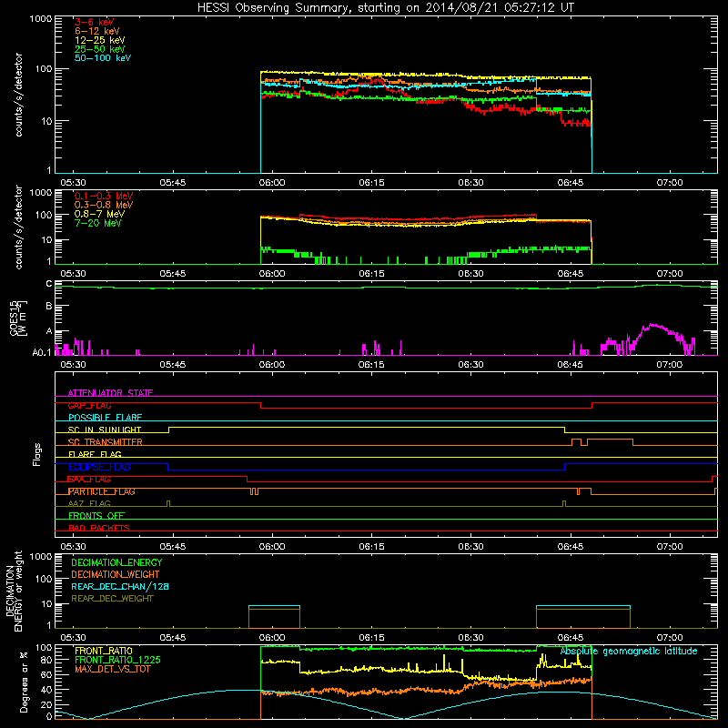Click the REAR_DEC_CHAN/128 legend entry
728x728 pixels.
pos(120,586)
